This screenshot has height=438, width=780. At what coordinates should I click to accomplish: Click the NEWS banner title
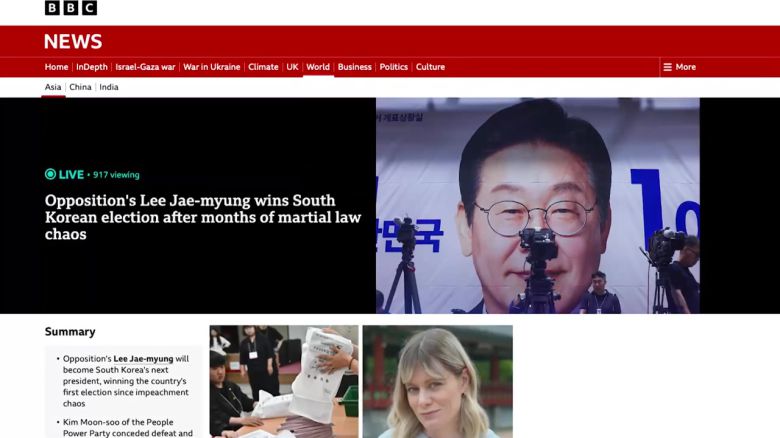click(x=73, y=41)
